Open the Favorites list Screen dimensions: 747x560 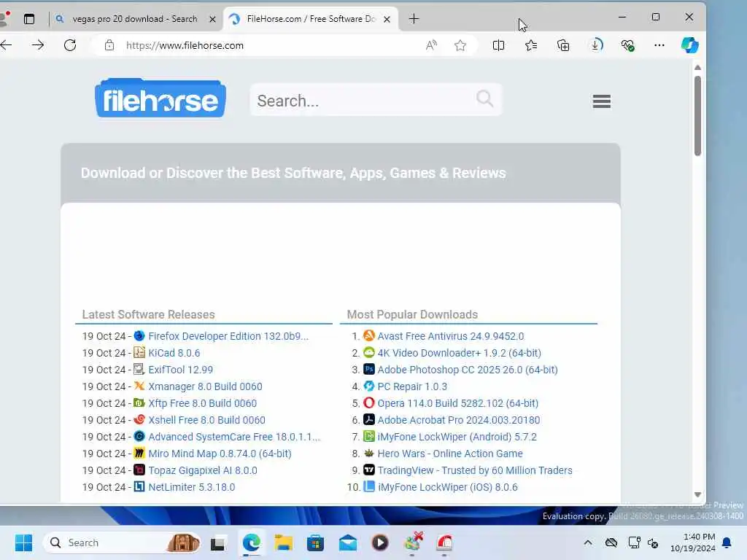coord(531,45)
